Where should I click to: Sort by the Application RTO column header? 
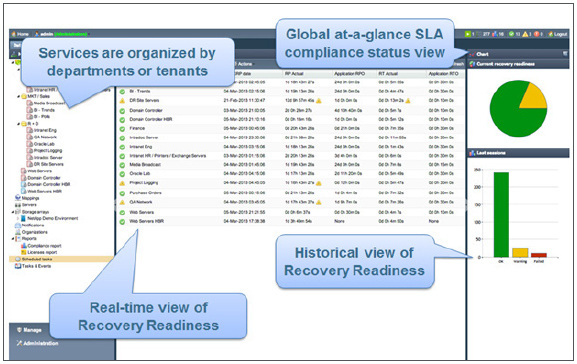[x=443, y=74]
